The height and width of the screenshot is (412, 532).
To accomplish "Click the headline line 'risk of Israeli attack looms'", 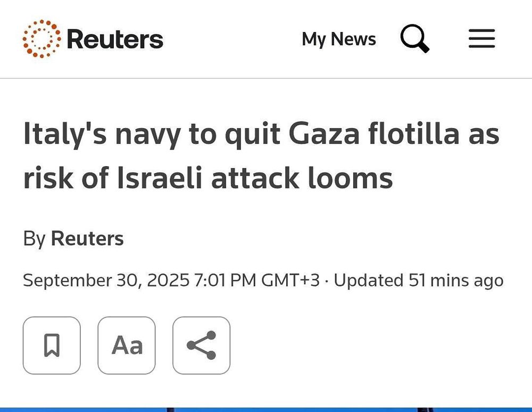I will (x=207, y=178).
